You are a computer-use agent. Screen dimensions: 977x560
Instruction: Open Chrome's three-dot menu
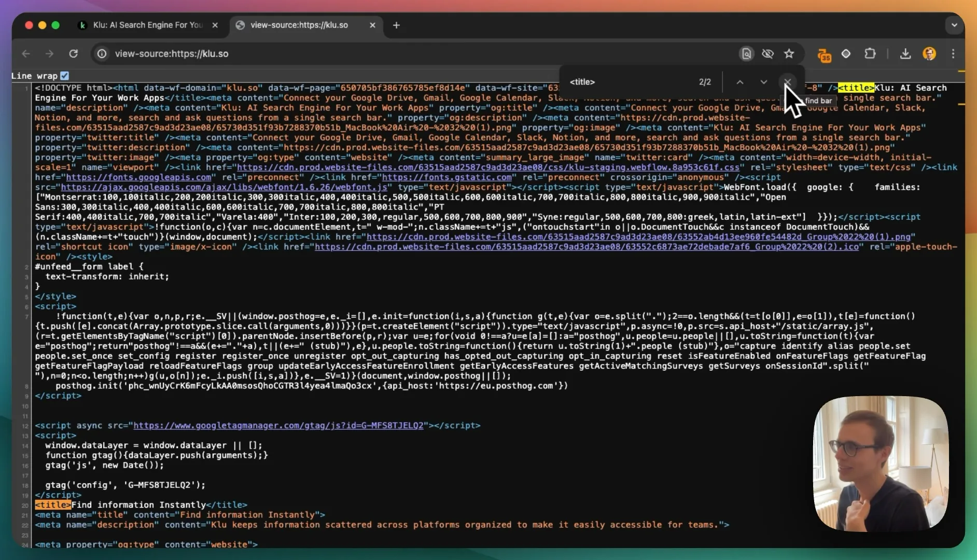coord(953,53)
